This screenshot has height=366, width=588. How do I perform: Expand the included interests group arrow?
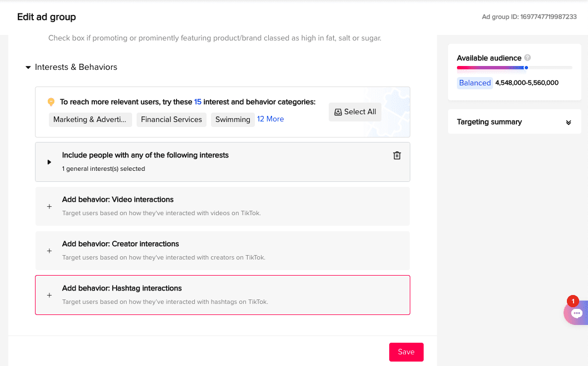(x=49, y=162)
